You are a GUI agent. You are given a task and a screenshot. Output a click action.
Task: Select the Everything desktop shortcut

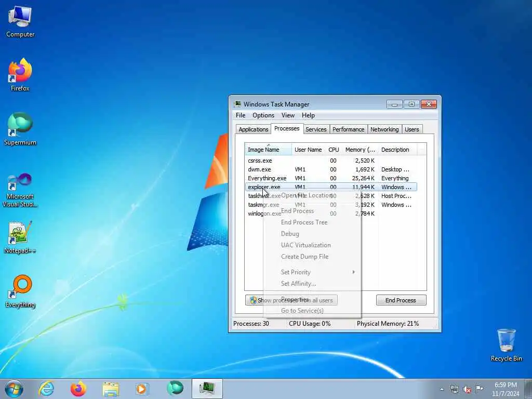click(20, 291)
